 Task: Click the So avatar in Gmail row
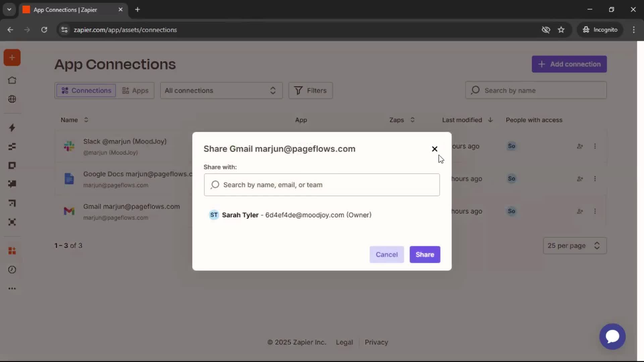[x=512, y=211]
